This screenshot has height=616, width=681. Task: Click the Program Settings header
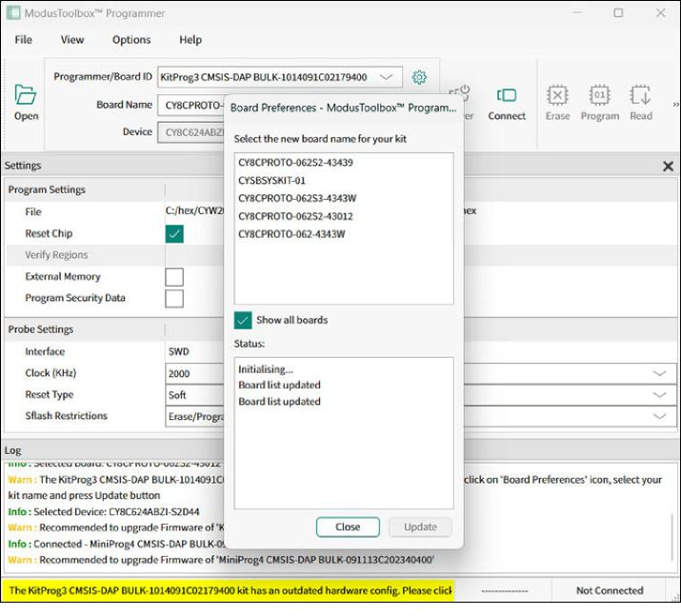(47, 189)
